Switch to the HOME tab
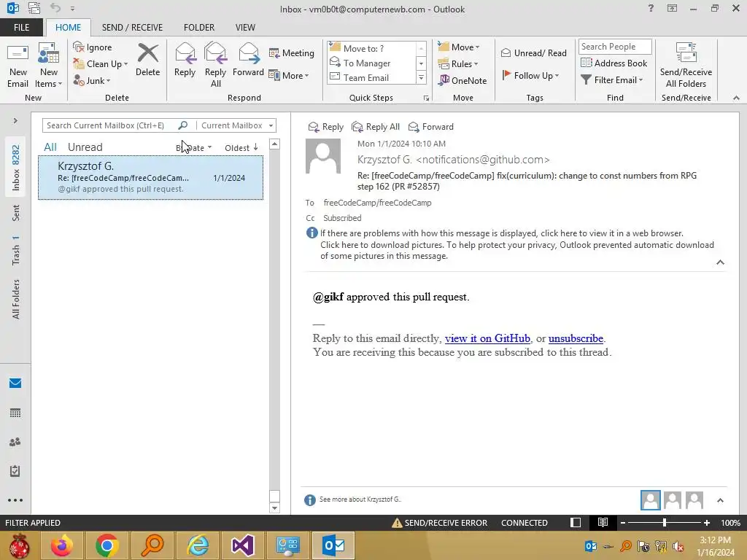The image size is (747, 560). [x=68, y=27]
